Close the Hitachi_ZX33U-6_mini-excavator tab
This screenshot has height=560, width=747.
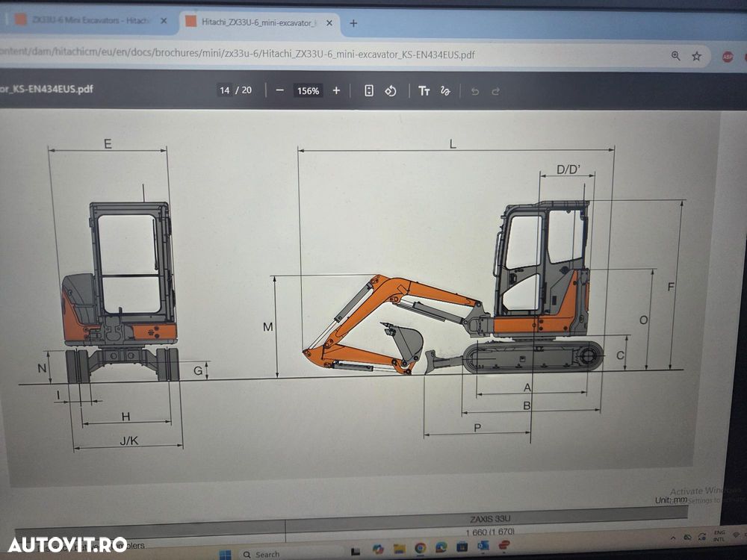pyautogui.click(x=329, y=23)
